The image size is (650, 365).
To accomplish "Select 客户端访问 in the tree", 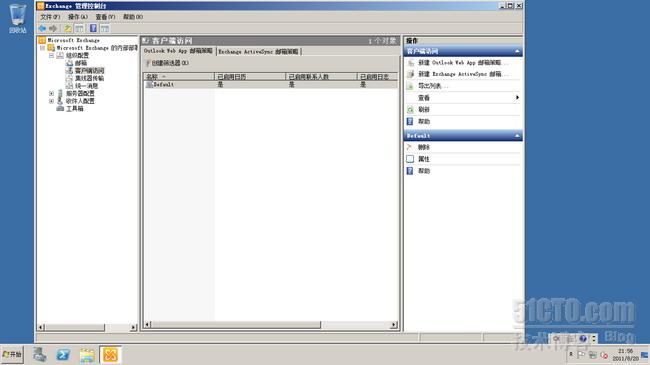I will click(x=90, y=71).
